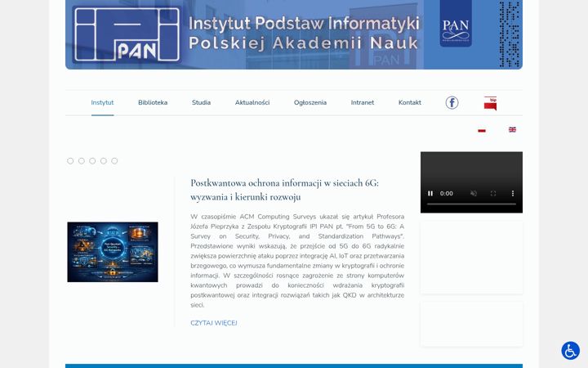The image size is (588, 368).
Task: Open the Postkwantowa ochrona informacji article title
Action: pos(285,190)
